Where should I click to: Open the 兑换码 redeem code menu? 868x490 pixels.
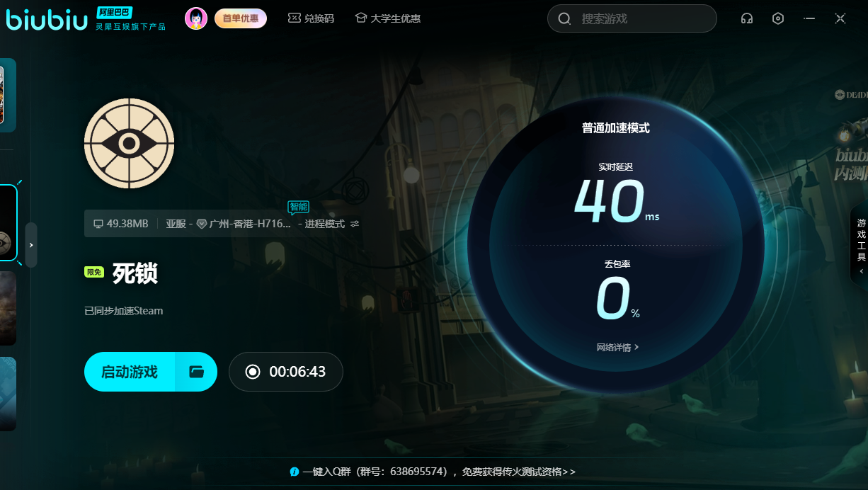pyautogui.click(x=311, y=18)
